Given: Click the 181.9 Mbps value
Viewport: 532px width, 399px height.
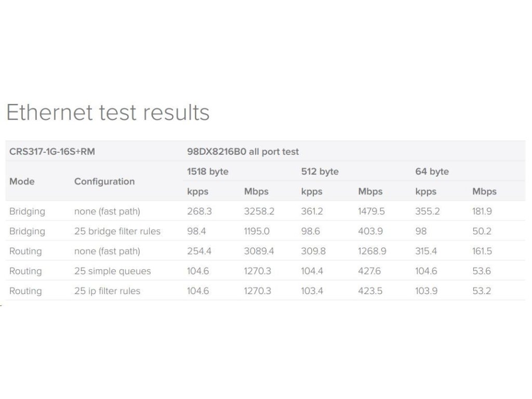Looking at the screenshot, I should pyautogui.click(x=483, y=211).
